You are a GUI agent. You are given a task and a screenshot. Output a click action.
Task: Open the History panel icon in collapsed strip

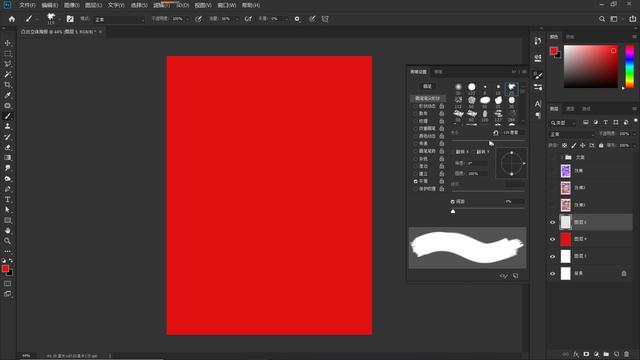coord(538,41)
